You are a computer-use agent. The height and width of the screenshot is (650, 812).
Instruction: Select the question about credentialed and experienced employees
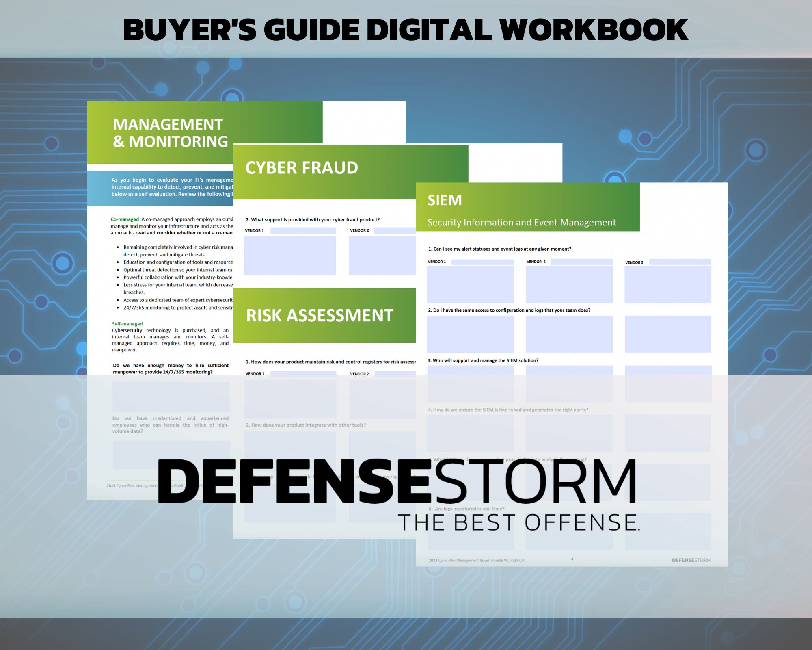pyautogui.click(x=171, y=425)
